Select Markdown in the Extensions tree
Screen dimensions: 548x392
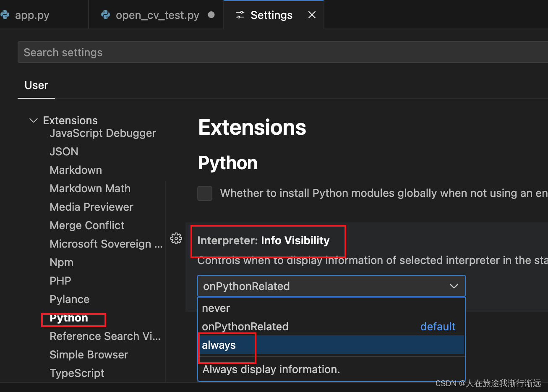[x=76, y=170]
